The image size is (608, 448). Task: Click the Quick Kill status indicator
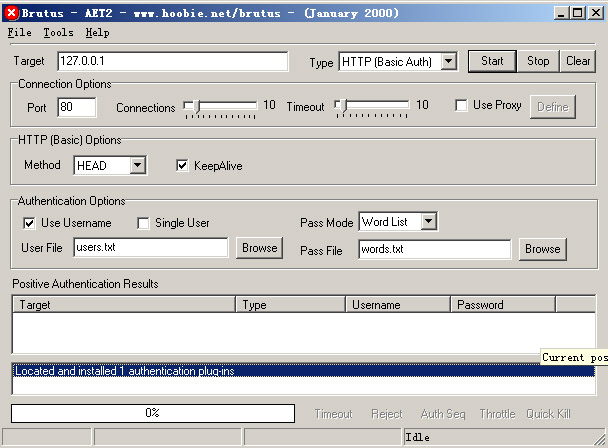point(548,414)
